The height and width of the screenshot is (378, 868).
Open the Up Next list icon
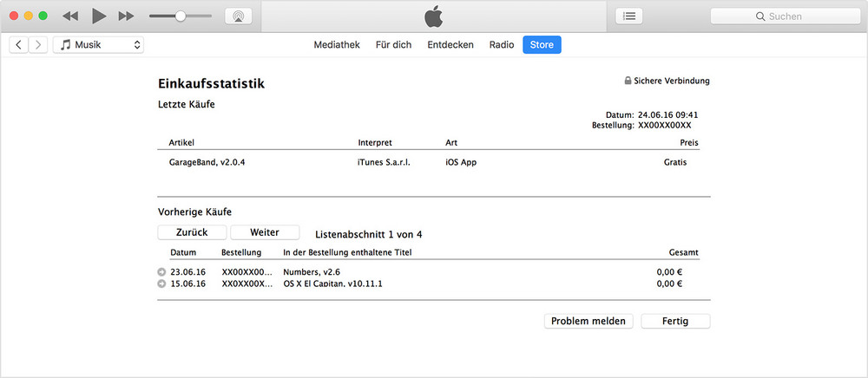pyautogui.click(x=628, y=16)
